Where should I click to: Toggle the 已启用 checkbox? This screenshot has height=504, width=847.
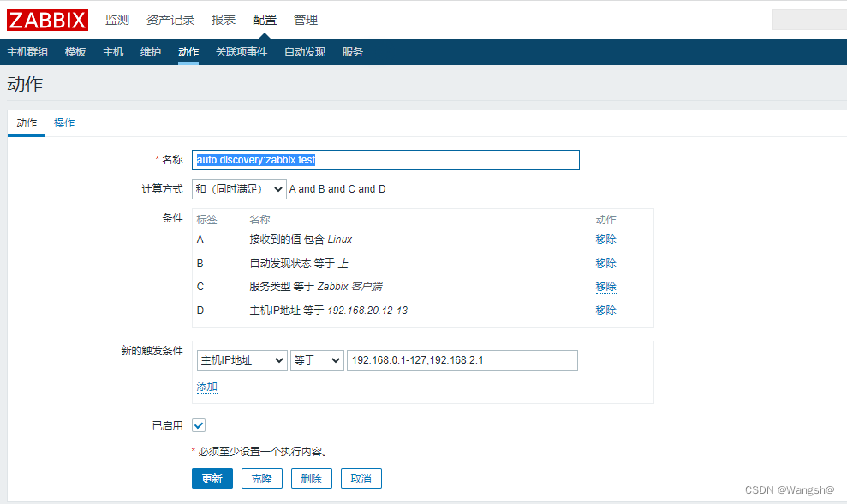199,425
